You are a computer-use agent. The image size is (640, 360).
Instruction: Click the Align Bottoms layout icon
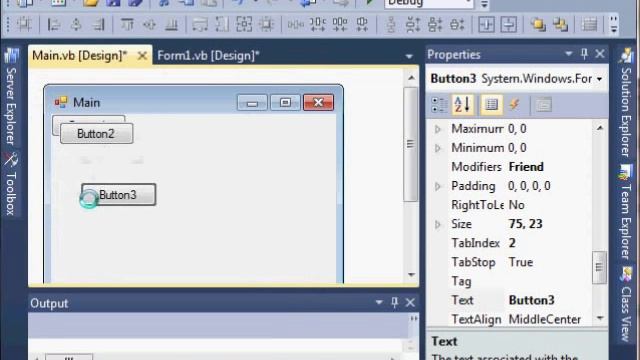(x=171, y=25)
